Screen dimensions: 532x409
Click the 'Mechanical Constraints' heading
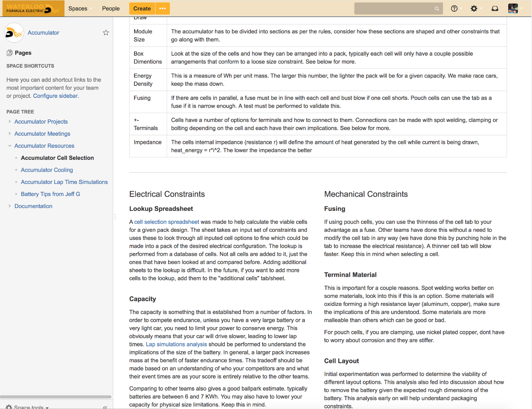point(366,194)
